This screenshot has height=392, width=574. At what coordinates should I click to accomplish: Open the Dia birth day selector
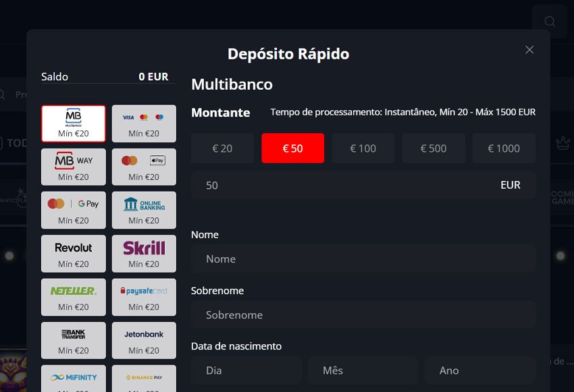[x=246, y=370]
